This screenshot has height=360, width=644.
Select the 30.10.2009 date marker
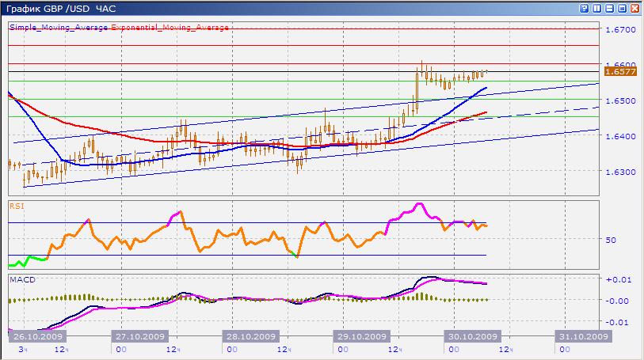473,336
